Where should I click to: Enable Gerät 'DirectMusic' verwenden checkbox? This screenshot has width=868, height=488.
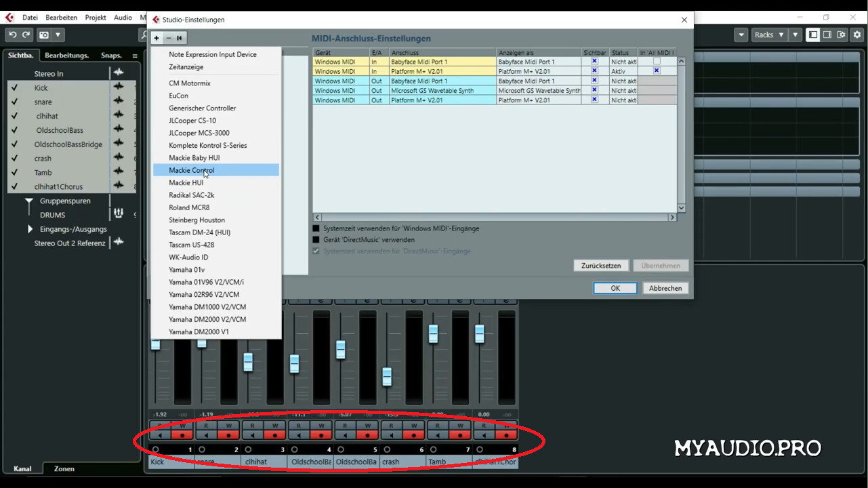pyautogui.click(x=316, y=240)
